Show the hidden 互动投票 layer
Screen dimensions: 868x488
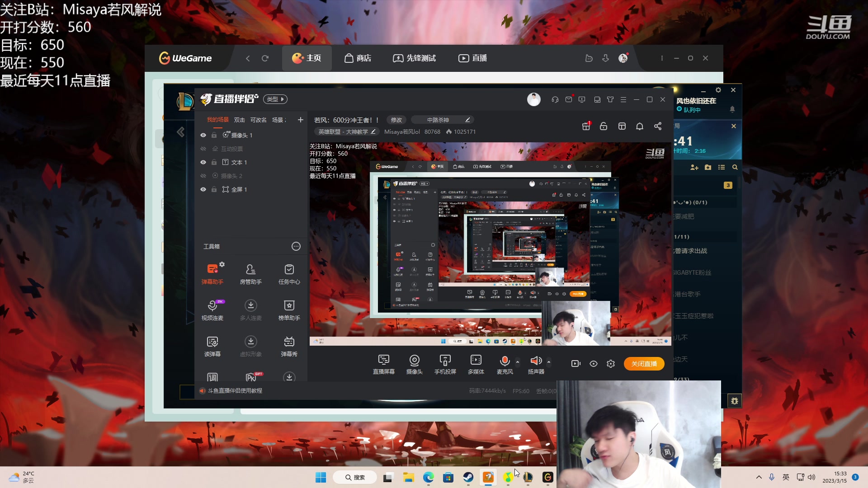[x=203, y=149]
